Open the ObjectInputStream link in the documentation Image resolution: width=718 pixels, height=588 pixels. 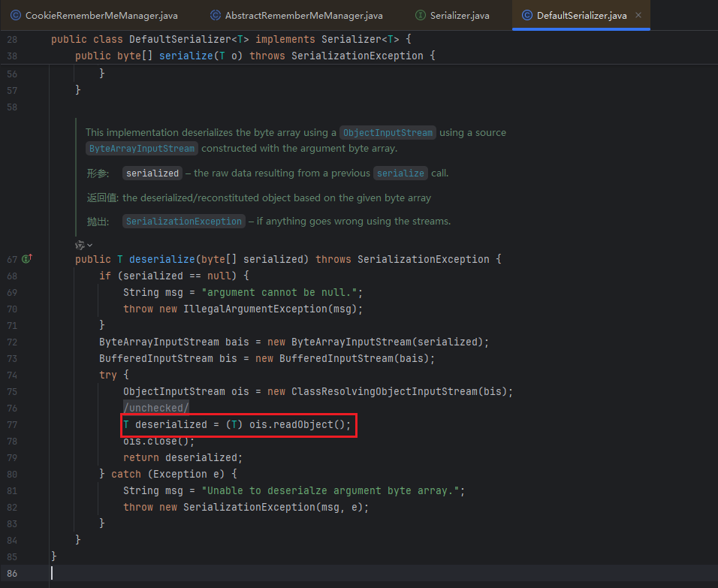pos(388,132)
